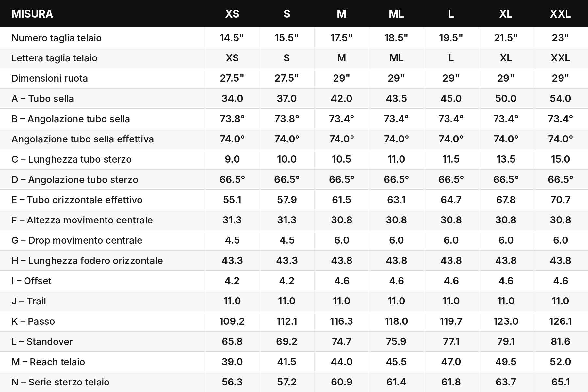Select the J – Trail row label

(x=29, y=301)
